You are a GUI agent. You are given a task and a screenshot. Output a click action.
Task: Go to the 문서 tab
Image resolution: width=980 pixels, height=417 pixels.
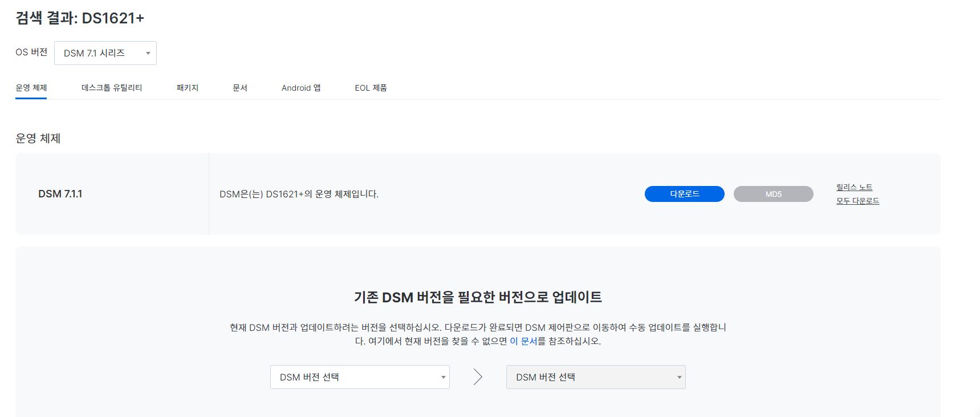pyautogui.click(x=240, y=88)
